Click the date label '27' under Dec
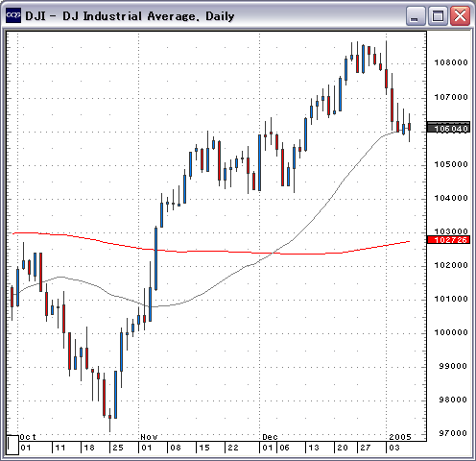476x461 pixels. pos(366,448)
